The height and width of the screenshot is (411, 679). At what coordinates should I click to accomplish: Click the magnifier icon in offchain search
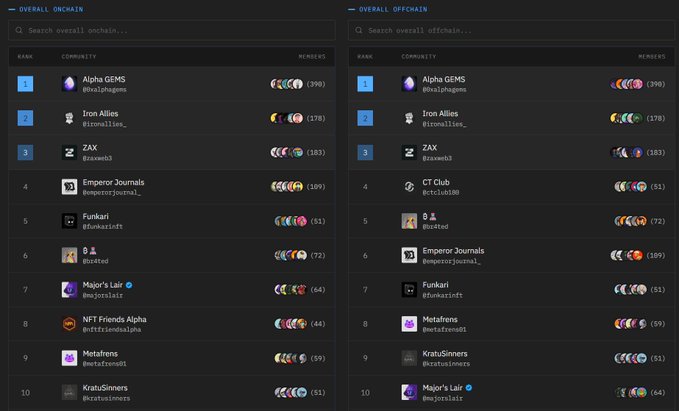(359, 30)
